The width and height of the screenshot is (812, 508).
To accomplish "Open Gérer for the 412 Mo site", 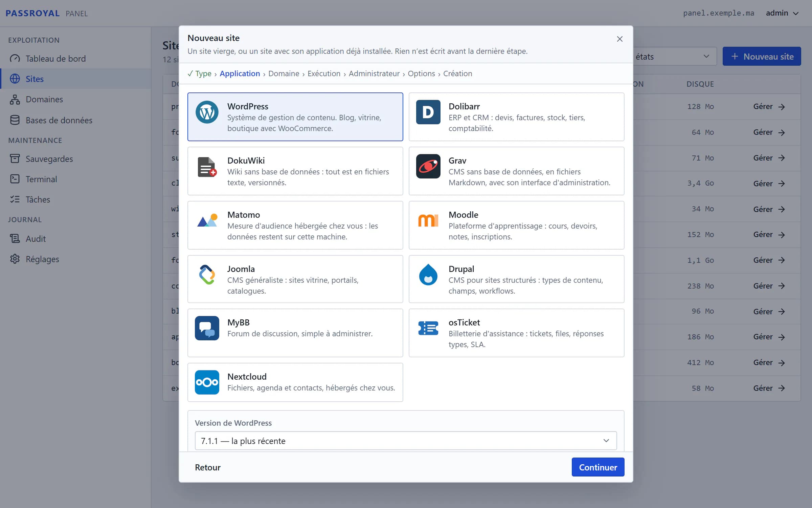I will pos(769,363).
